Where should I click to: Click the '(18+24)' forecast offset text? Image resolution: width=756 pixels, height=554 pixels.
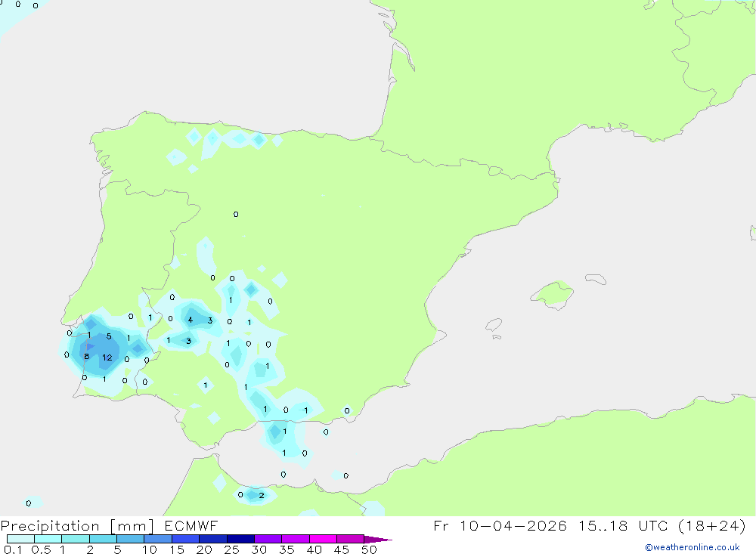tap(712, 525)
